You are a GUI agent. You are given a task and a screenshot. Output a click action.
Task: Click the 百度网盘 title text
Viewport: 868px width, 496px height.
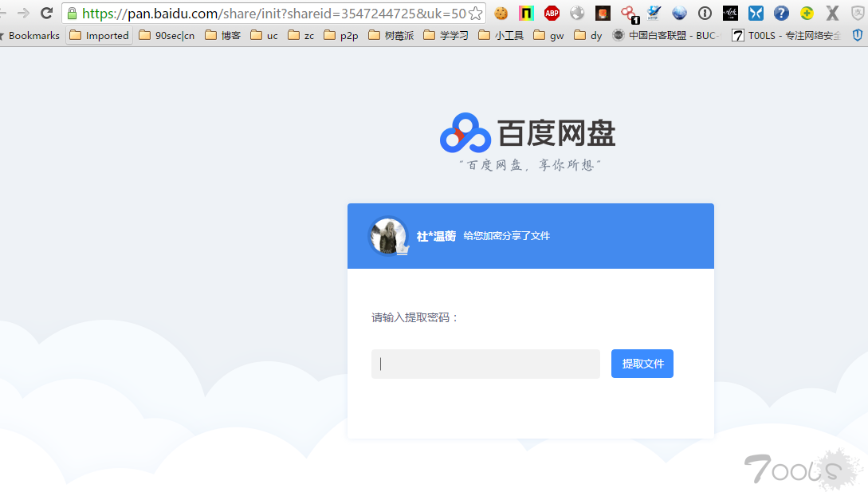(x=557, y=133)
